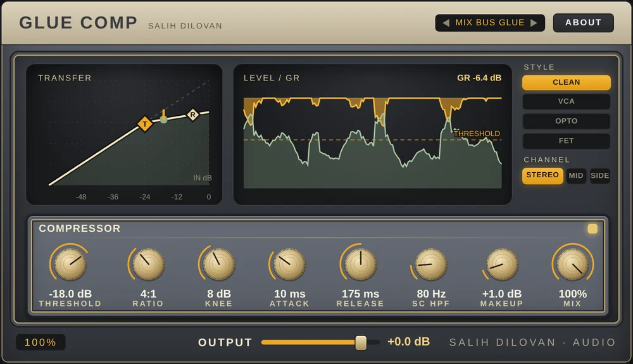
Task: Click the Makeup gain knob
Action: click(502, 264)
